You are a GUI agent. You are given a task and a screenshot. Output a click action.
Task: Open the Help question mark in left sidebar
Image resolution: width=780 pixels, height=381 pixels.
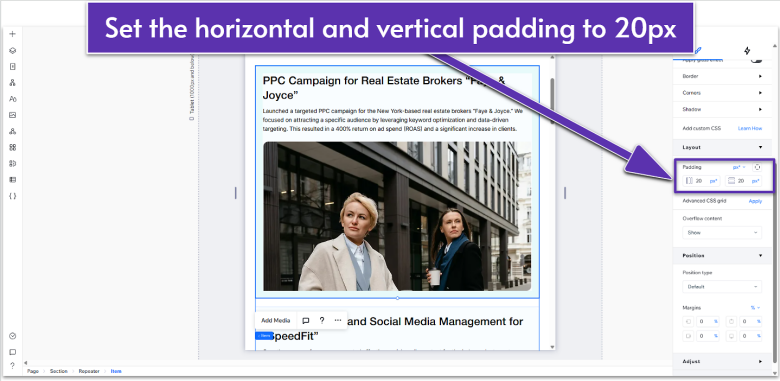click(x=13, y=366)
